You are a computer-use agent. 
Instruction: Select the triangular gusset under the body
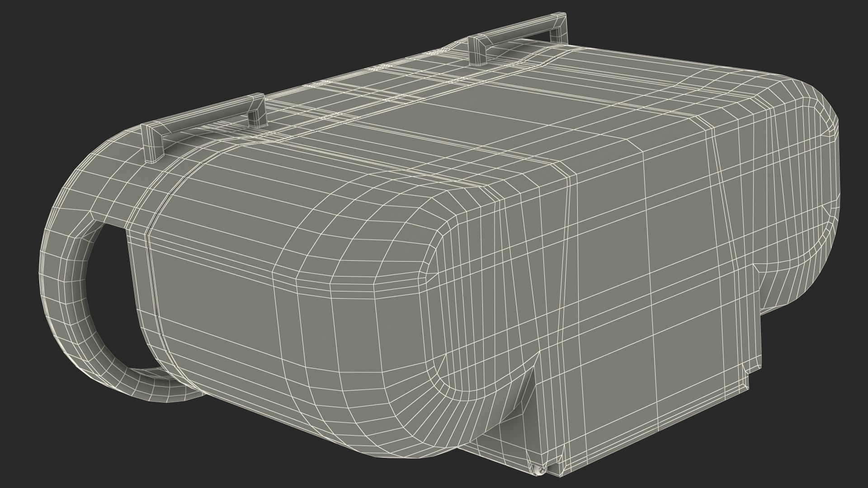pyautogui.click(x=527, y=389)
